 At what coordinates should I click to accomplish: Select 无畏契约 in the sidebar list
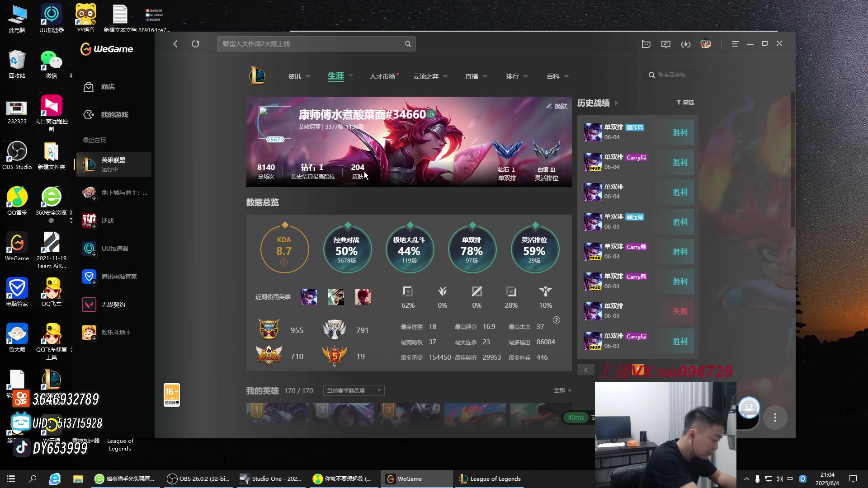point(114,305)
